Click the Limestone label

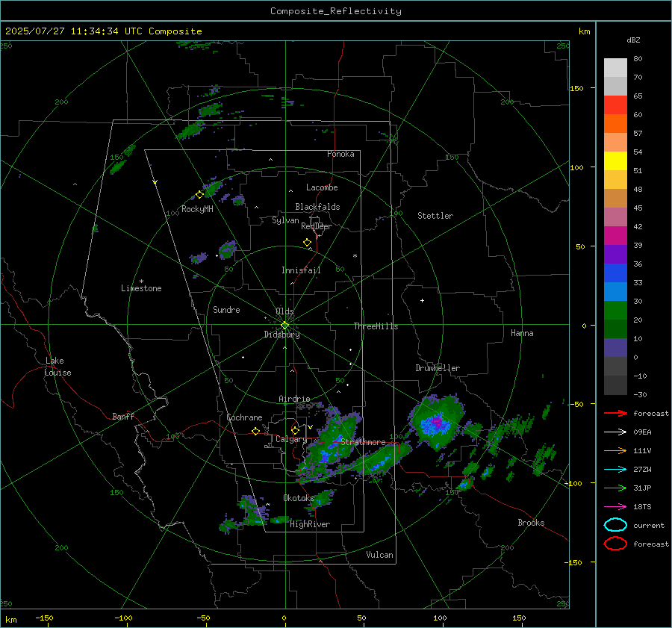click(141, 288)
